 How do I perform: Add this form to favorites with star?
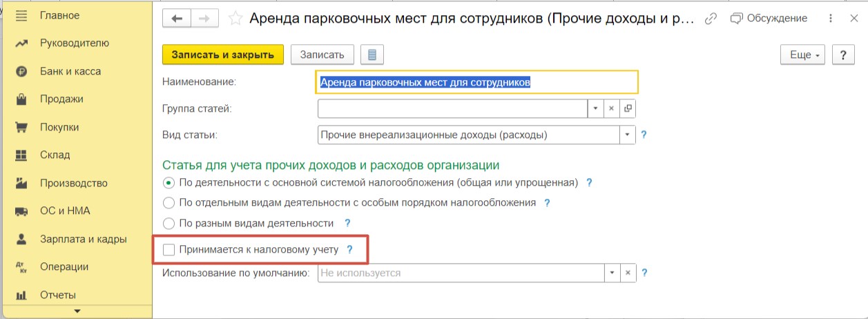(235, 19)
